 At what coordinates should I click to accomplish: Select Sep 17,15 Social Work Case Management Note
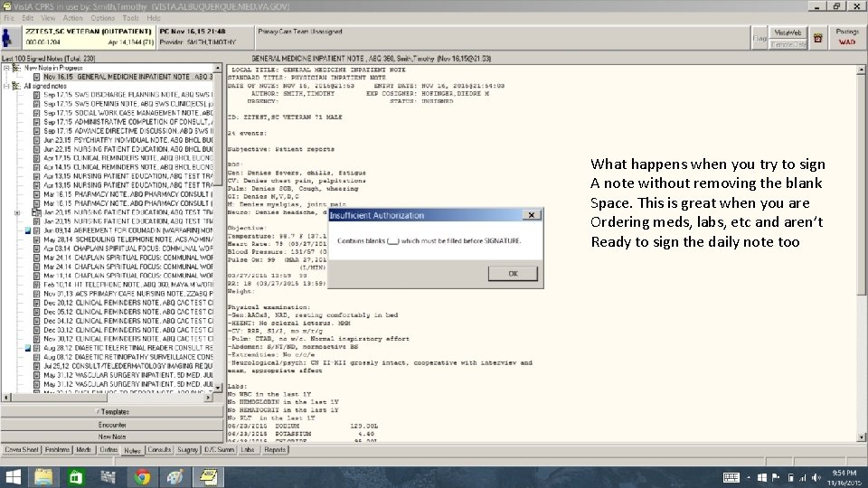[x=127, y=113]
